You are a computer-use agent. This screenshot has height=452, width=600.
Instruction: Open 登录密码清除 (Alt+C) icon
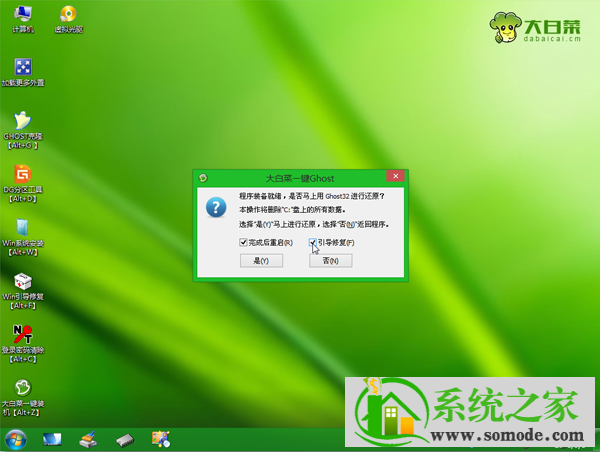click(x=23, y=344)
